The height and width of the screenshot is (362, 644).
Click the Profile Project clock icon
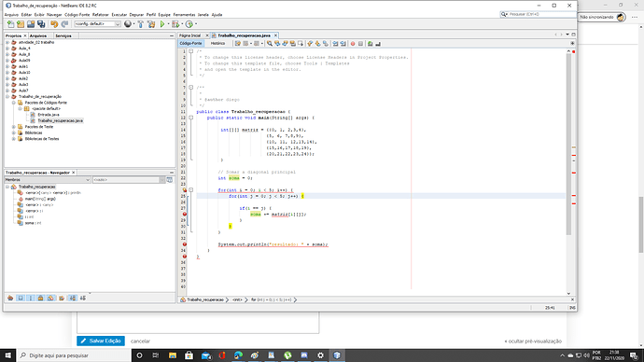click(x=189, y=24)
